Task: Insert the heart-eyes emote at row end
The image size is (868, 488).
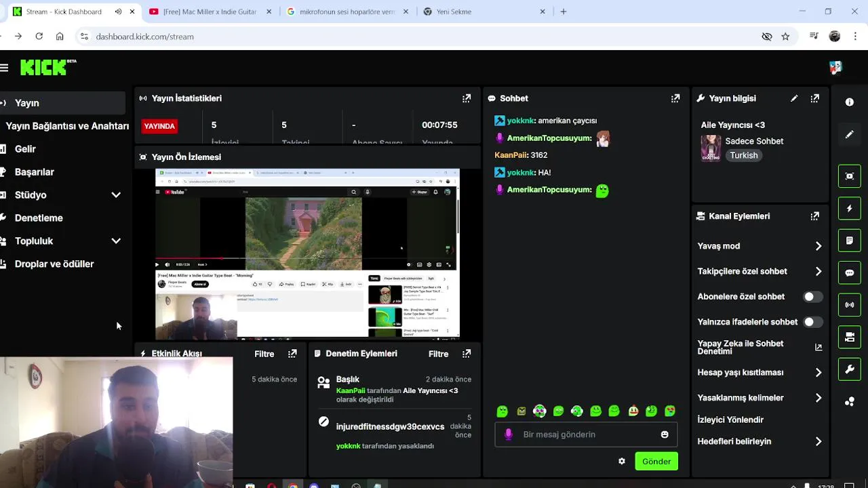Action: 670,411
